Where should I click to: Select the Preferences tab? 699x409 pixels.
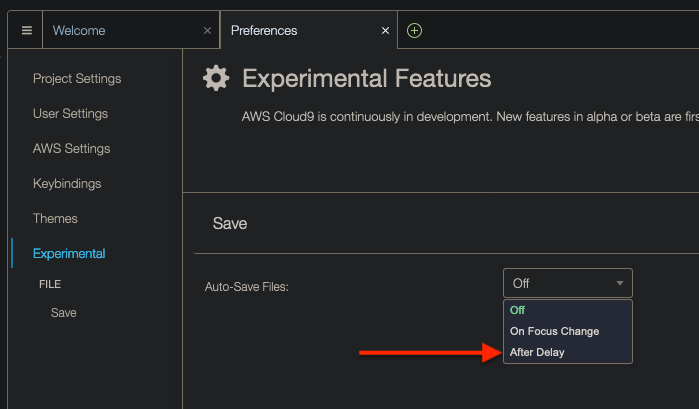[x=264, y=31]
